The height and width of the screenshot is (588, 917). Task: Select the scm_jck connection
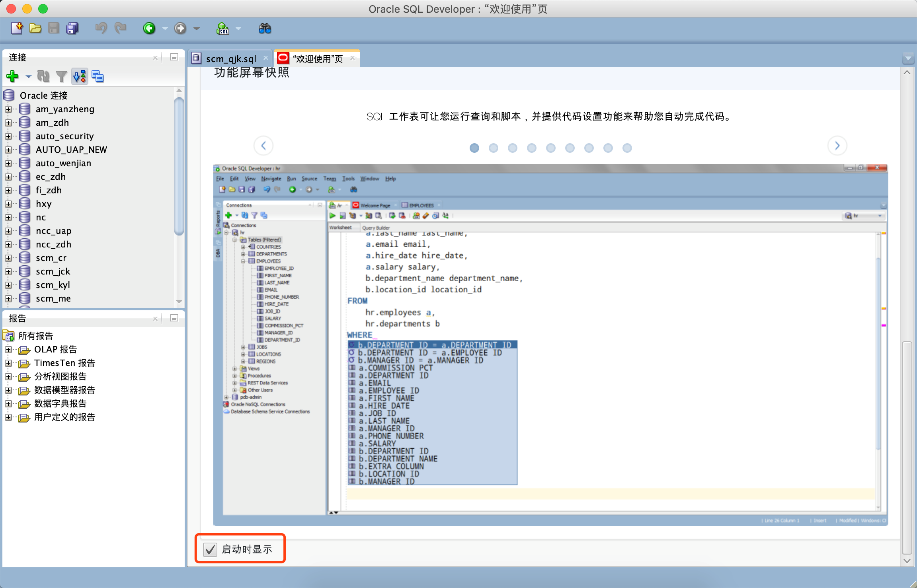(x=53, y=271)
